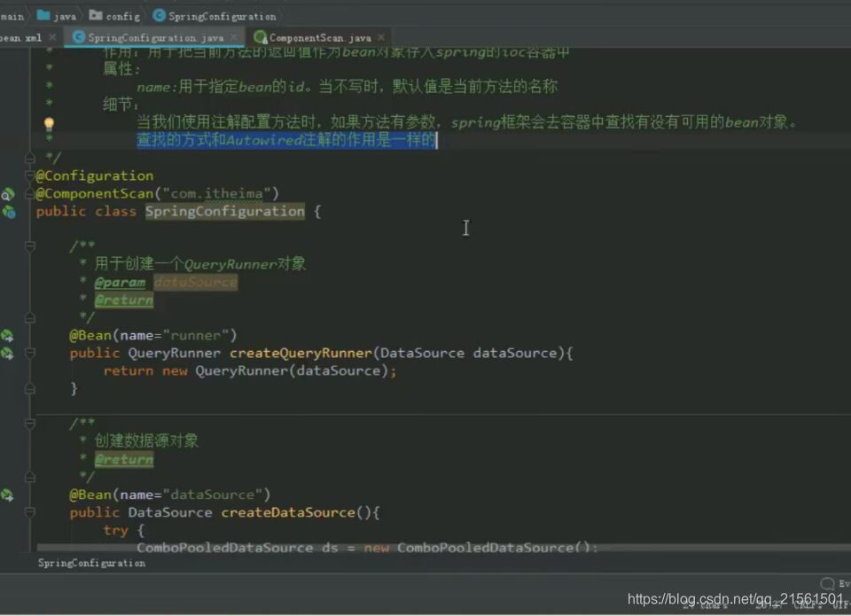Click the try keyword line

[x=124, y=531]
